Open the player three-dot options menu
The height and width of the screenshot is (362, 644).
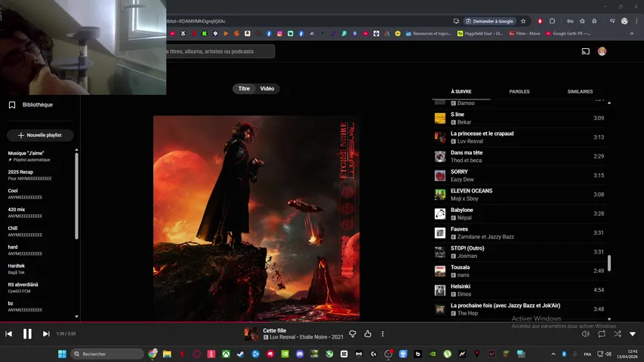point(382,334)
